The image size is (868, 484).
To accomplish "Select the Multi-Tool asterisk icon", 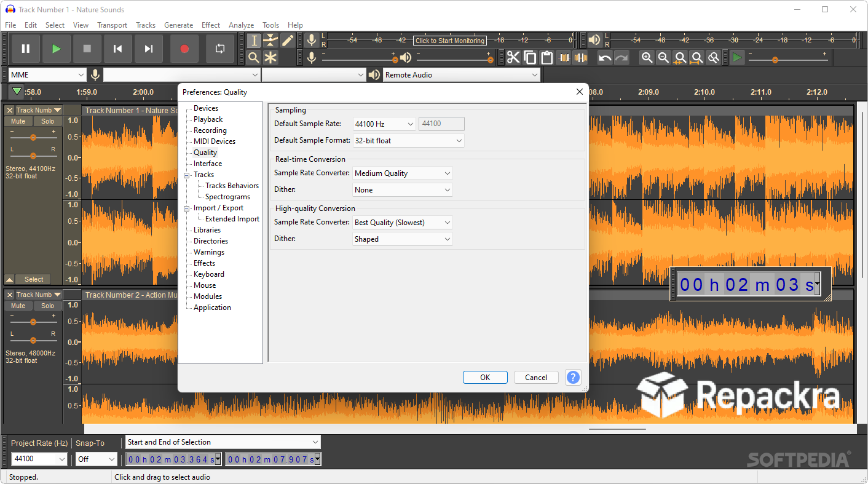I will (x=270, y=58).
